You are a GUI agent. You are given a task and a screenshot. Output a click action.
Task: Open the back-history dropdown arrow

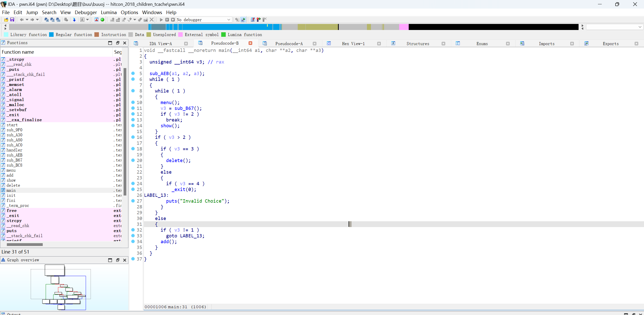[x=27, y=20]
